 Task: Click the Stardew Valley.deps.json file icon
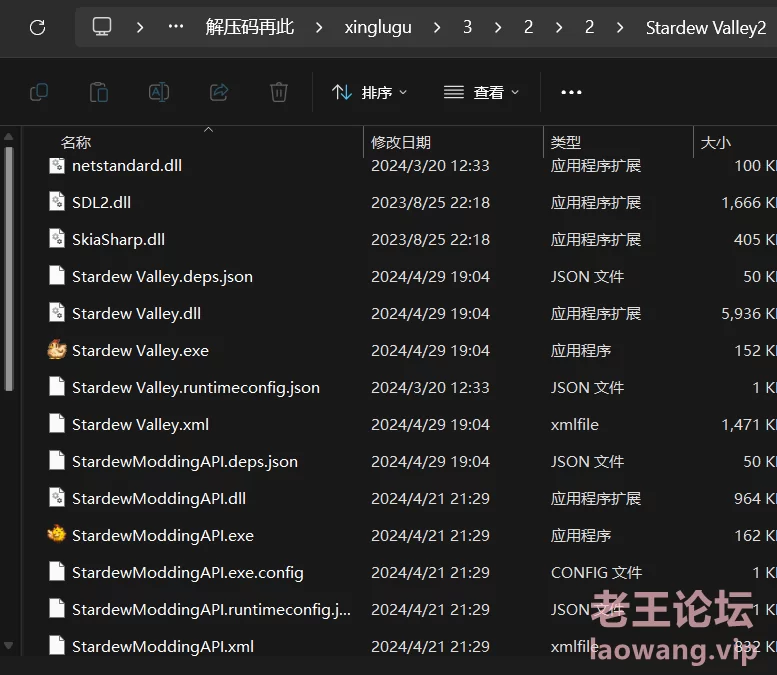pyautogui.click(x=57, y=276)
